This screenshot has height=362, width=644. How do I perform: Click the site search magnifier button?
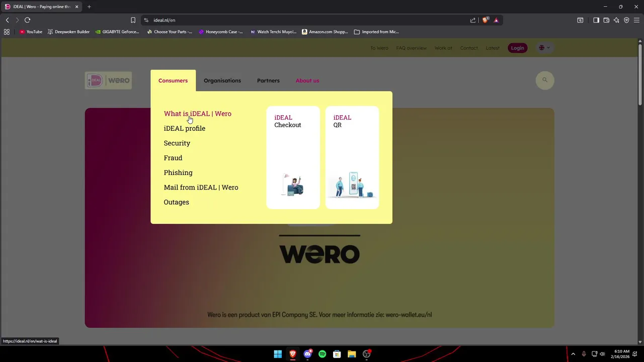544,80
